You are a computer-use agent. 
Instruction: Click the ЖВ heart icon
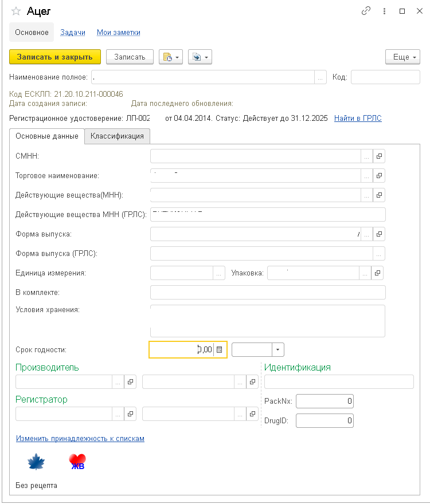point(77,462)
